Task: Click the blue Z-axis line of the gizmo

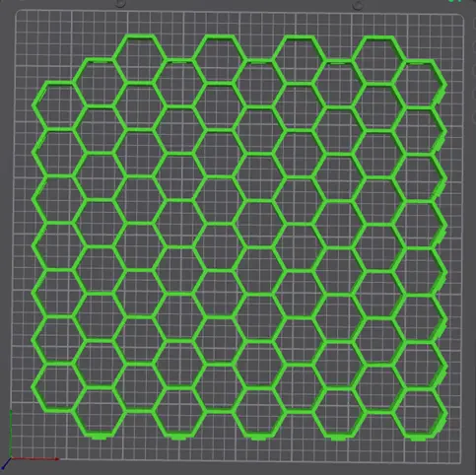Action: point(6,464)
